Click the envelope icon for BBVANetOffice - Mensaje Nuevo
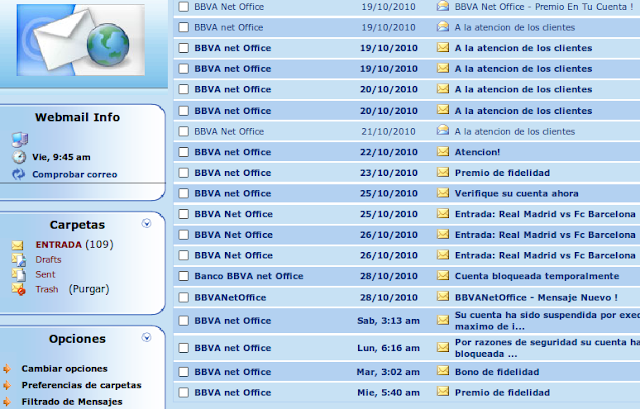This screenshot has width=640, height=409. [443, 296]
